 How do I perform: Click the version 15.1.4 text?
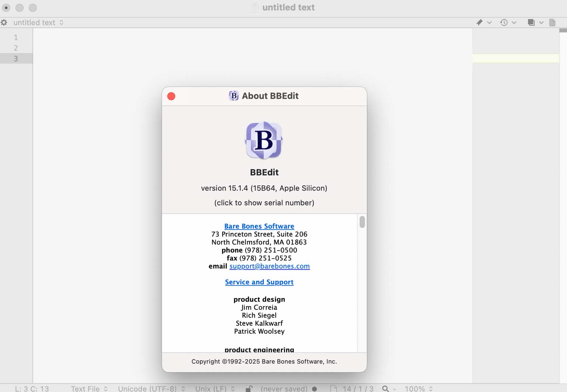(x=264, y=188)
